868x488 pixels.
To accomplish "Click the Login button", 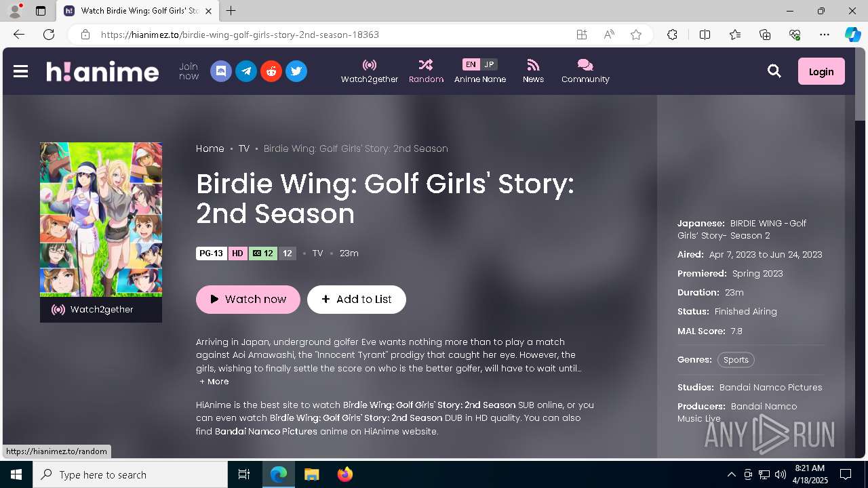I will tap(821, 71).
